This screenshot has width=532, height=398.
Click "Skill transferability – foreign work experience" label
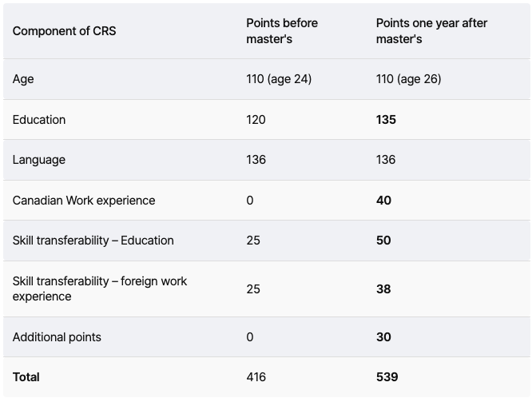[x=100, y=289]
